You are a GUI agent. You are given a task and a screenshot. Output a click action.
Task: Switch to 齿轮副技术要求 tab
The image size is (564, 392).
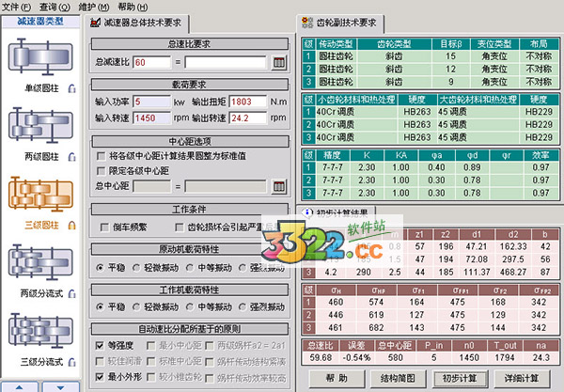tap(340, 24)
